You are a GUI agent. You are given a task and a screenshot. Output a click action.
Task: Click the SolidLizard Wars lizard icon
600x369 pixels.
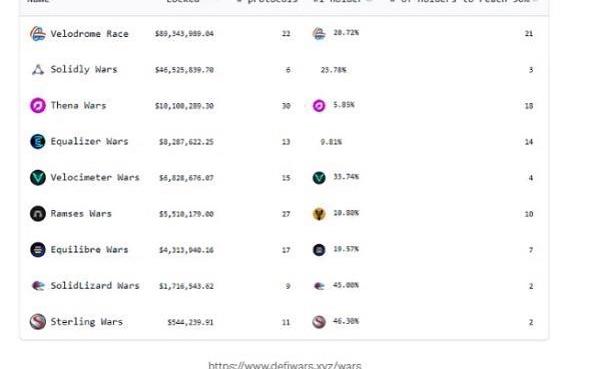(38, 286)
